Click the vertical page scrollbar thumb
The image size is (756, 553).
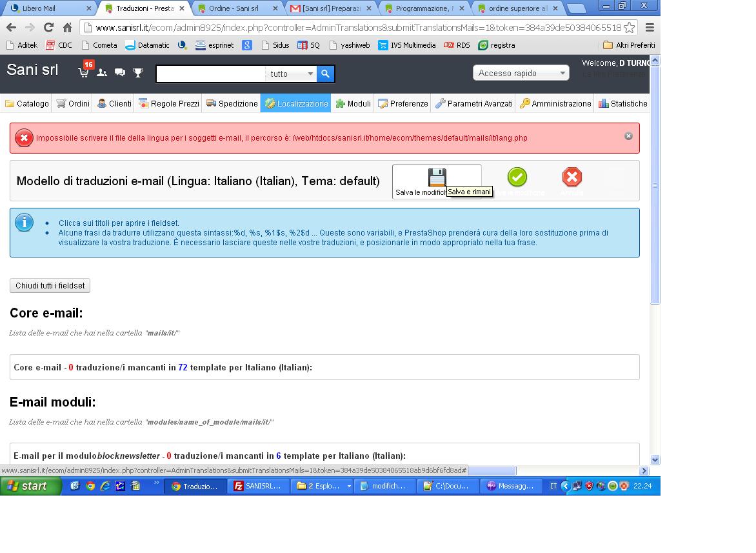click(x=655, y=186)
